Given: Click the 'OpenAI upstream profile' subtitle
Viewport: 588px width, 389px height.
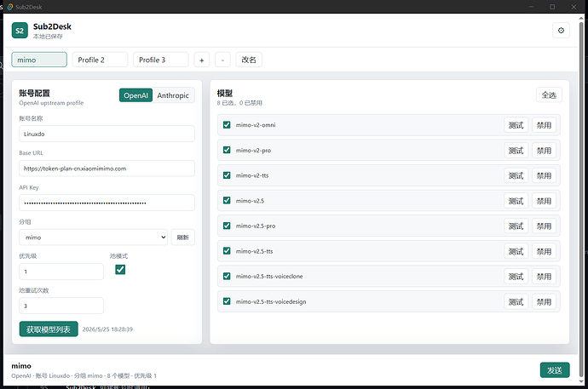Looking at the screenshot, I should pyautogui.click(x=51, y=103).
